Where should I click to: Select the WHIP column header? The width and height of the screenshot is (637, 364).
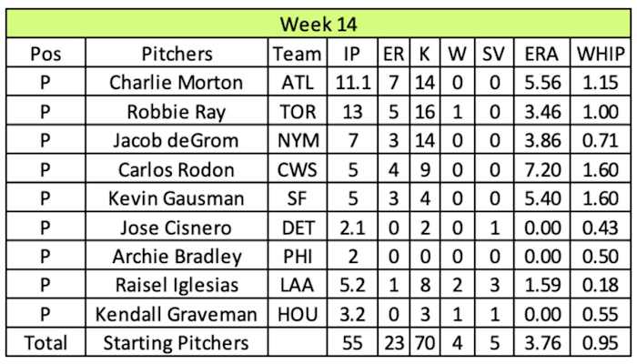point(597,54)
